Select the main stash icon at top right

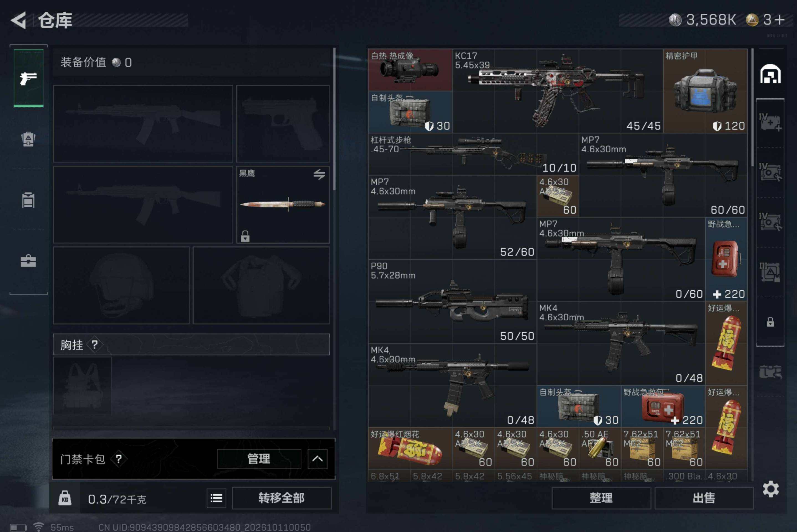[x=770, y=74]
